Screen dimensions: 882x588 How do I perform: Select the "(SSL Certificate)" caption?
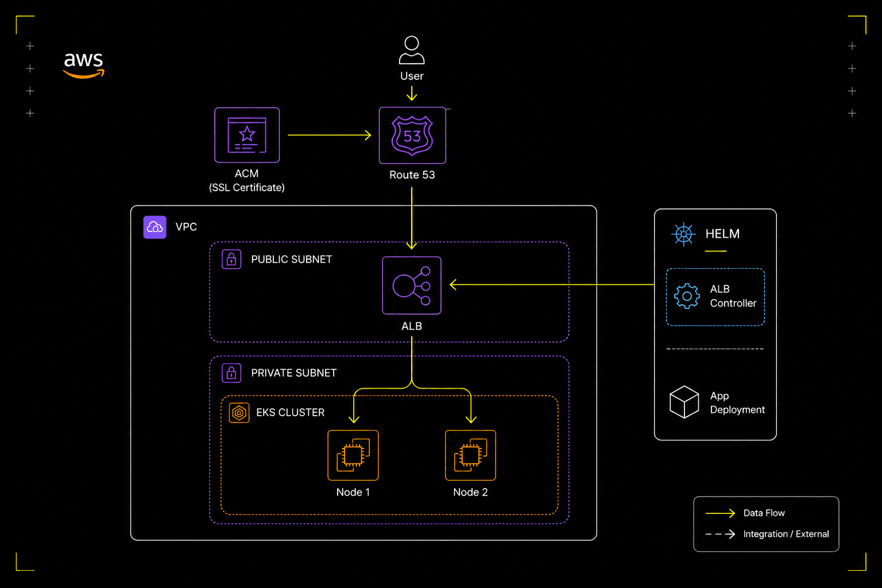[247, 188]
